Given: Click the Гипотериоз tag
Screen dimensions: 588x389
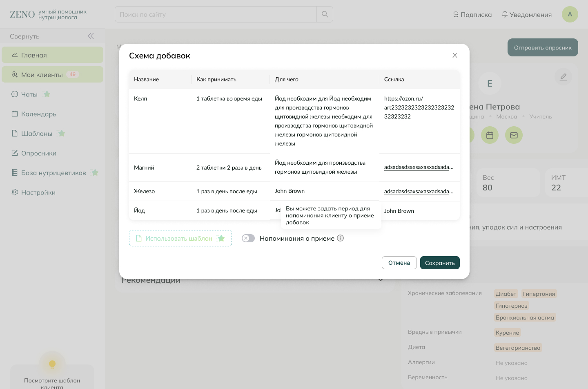Looking at the screenshot, I should tap(512, 306).
